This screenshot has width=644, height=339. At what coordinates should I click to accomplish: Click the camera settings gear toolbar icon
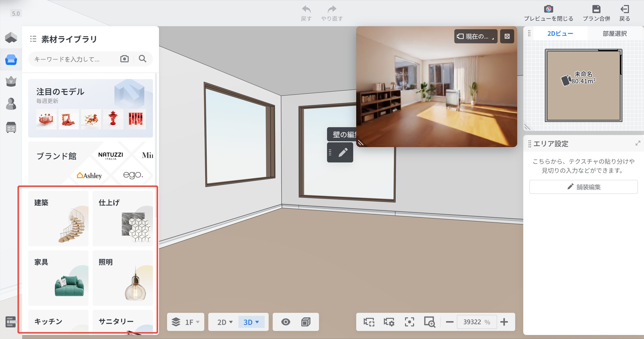tap(389, 322)
